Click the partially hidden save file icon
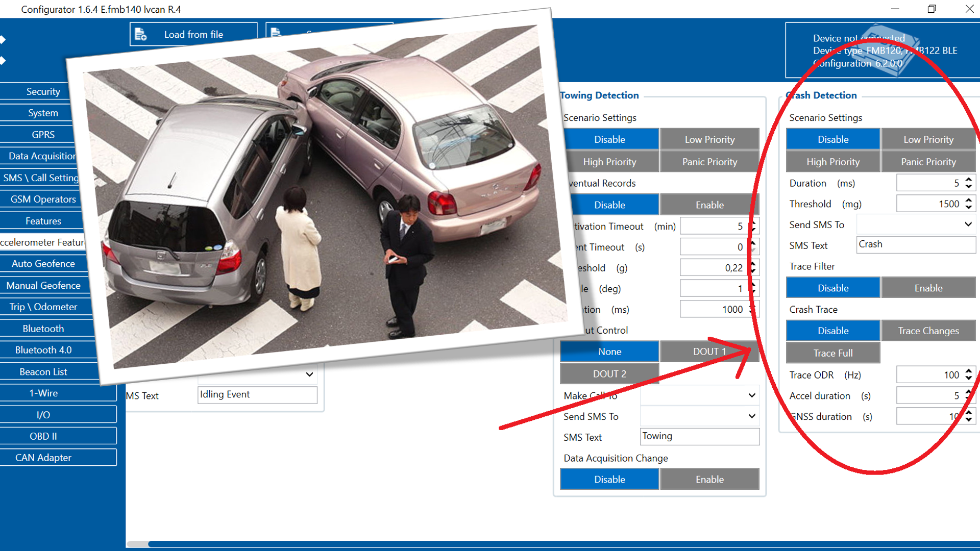The width and height of the screenshot is (980, 551). (x=276, y=32)
